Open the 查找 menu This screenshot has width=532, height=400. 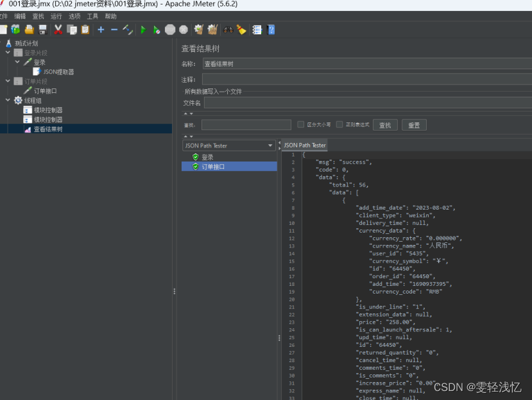(38, 16)
